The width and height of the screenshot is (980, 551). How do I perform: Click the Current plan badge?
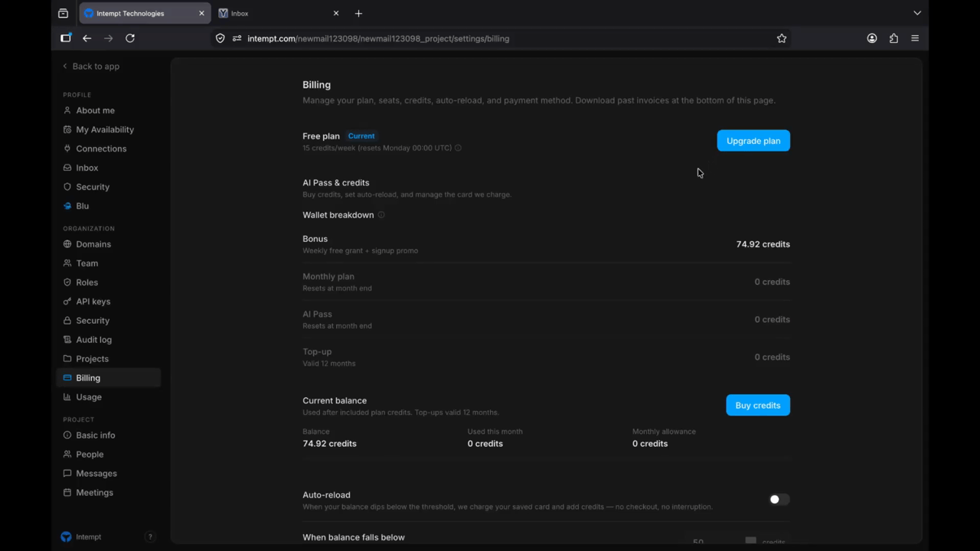(x=361, y=136)
